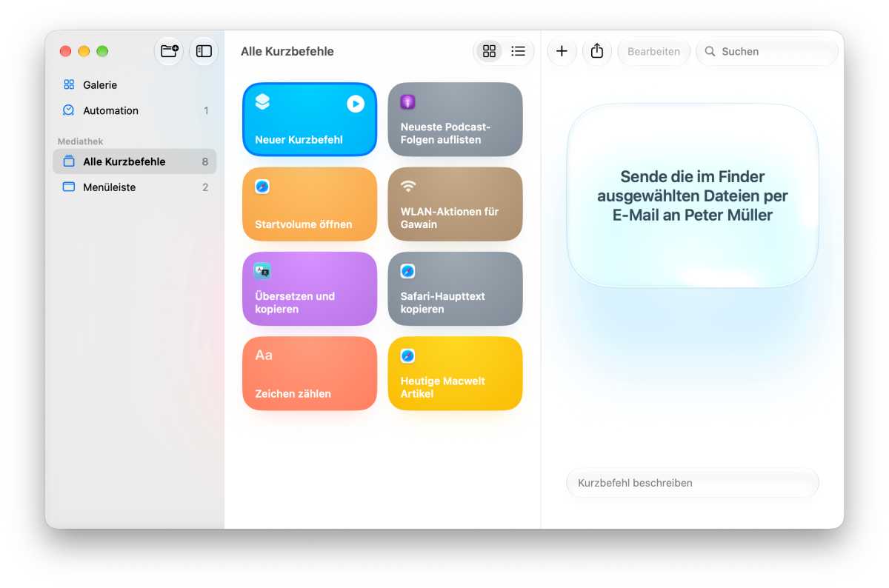Select the Heutige Macwelt Artikel tile

click(x=455, y=373)
